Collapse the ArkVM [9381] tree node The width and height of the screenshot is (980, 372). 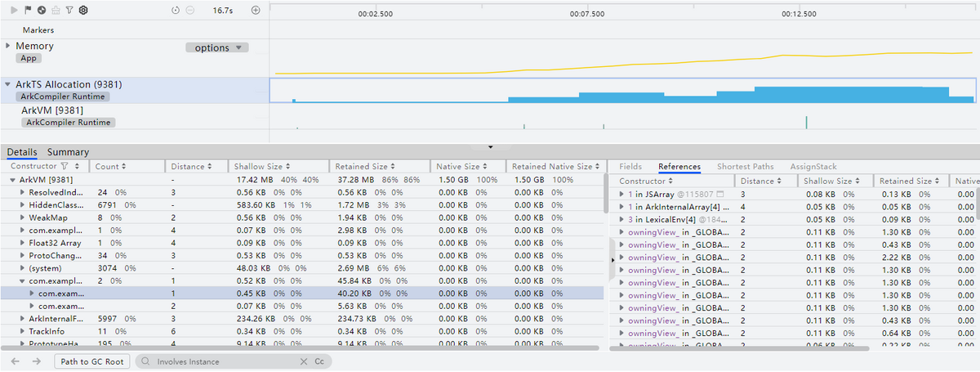12,179
